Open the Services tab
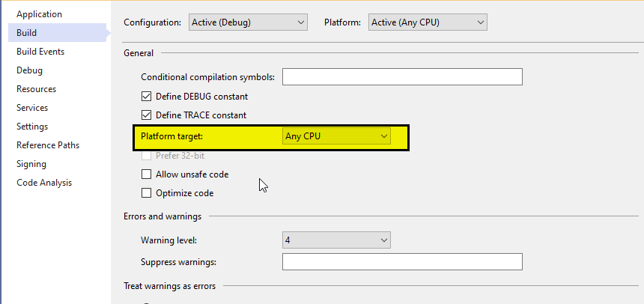 click(32, 108)
